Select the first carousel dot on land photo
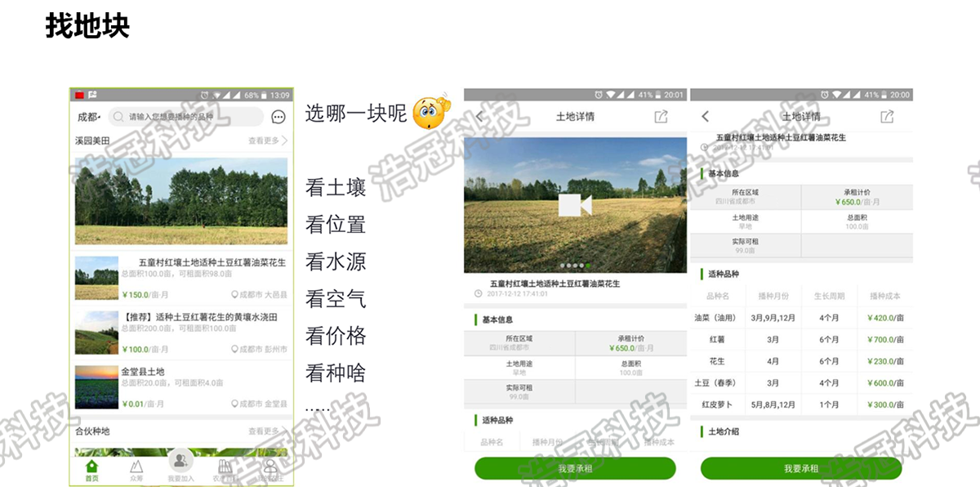 (562, 266)
